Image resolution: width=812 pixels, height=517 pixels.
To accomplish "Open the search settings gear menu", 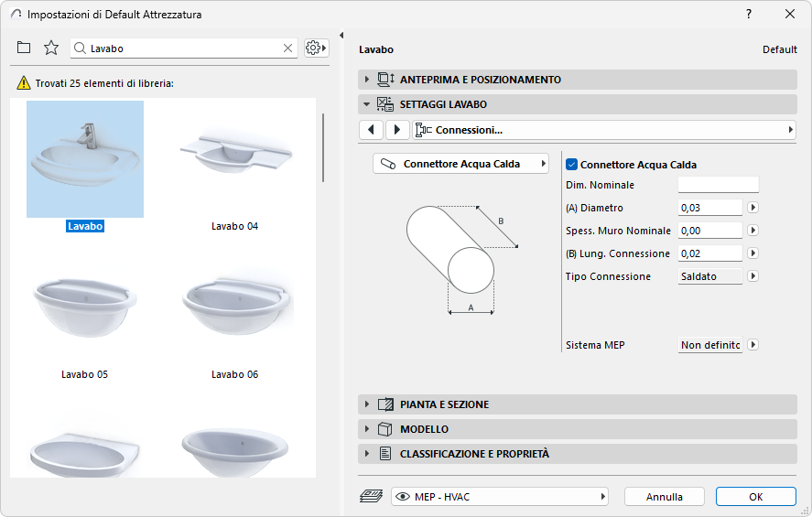I will click(x=316, y=48).
